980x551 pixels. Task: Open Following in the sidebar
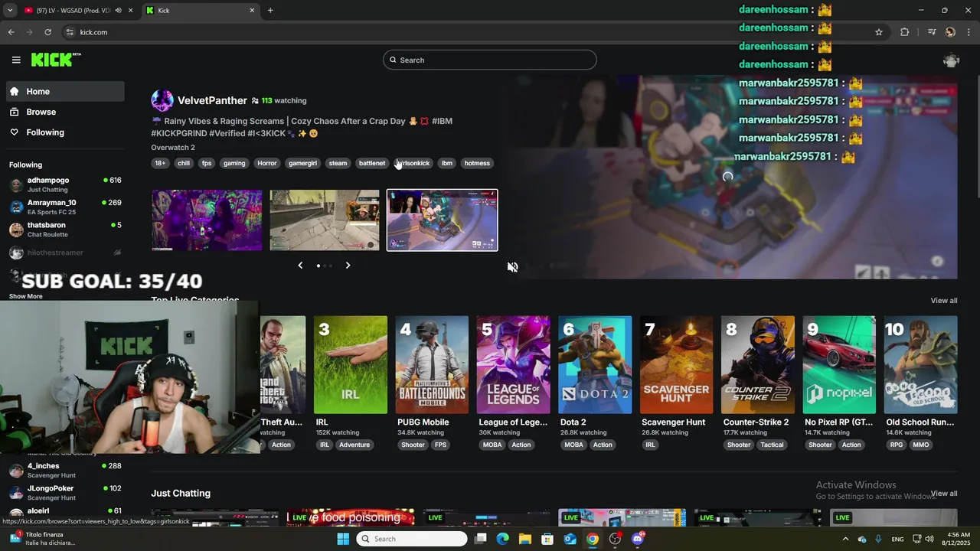click(65, 132)
